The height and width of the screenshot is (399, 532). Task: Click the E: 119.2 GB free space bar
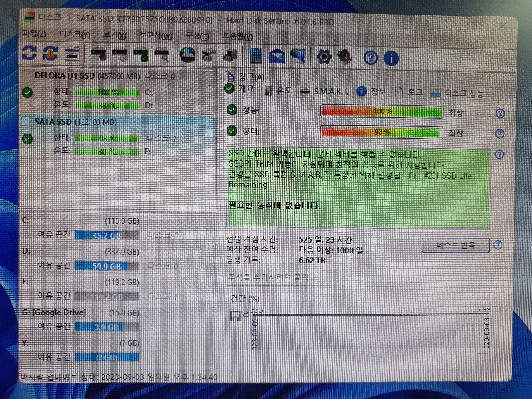107,297
